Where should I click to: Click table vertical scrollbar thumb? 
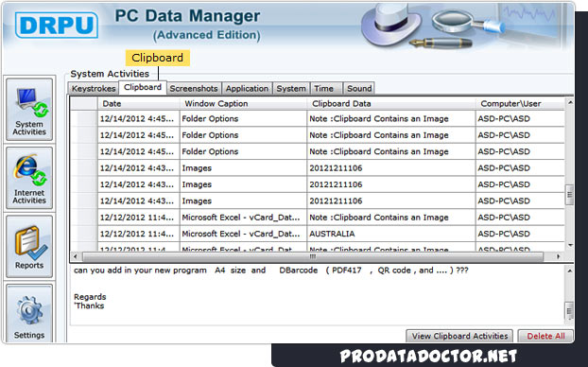point(570,195)
